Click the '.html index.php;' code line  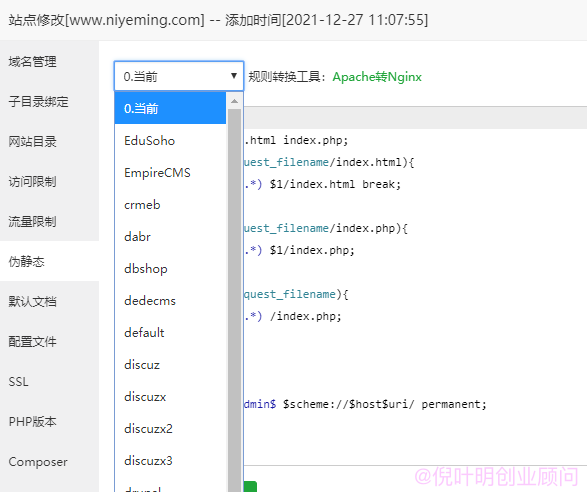pos(296,140)
